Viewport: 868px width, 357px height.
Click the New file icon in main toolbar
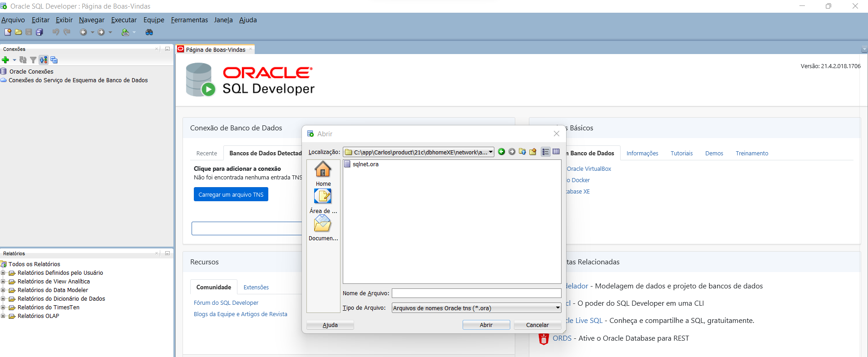[x=8, y=32]
